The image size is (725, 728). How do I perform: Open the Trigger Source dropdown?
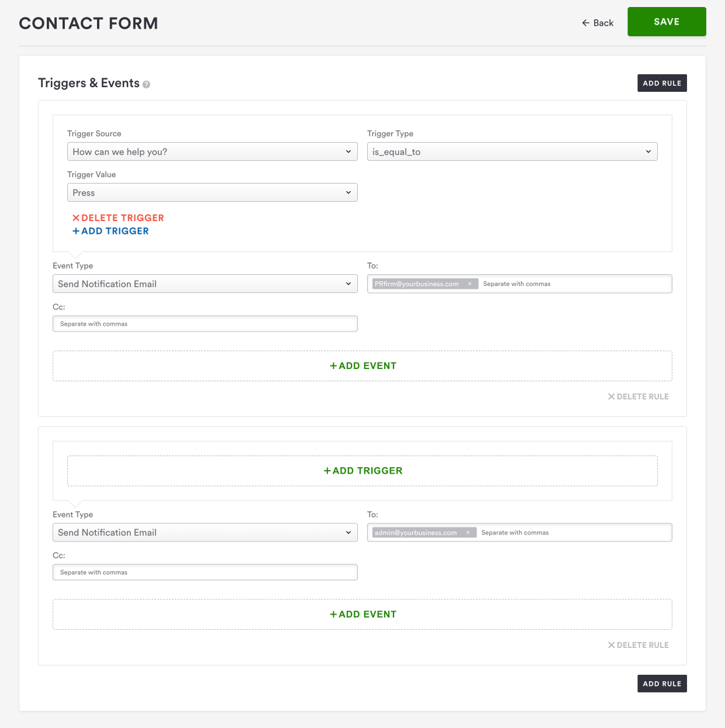(x=212, y=152)
